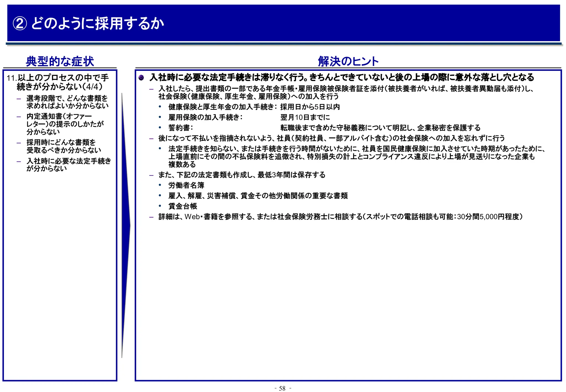Click the line 内定通知書(オファーレター)の提示のしかた

[x=65, y=124]
